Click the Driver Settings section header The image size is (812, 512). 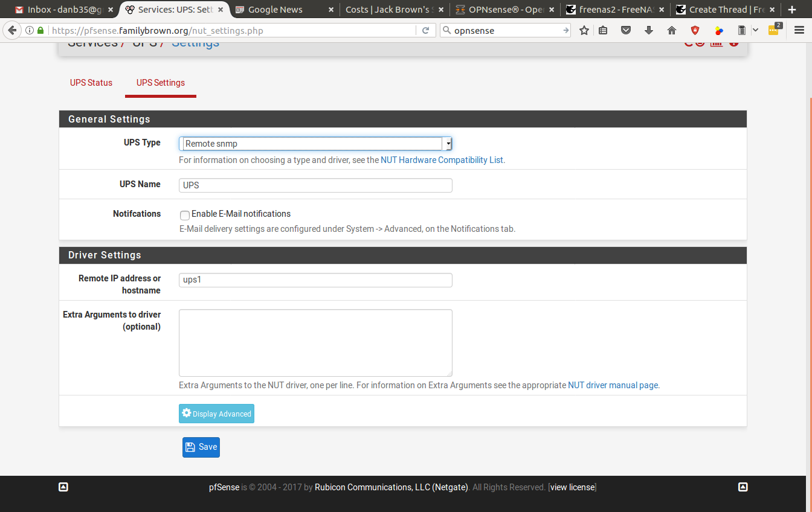403,255
